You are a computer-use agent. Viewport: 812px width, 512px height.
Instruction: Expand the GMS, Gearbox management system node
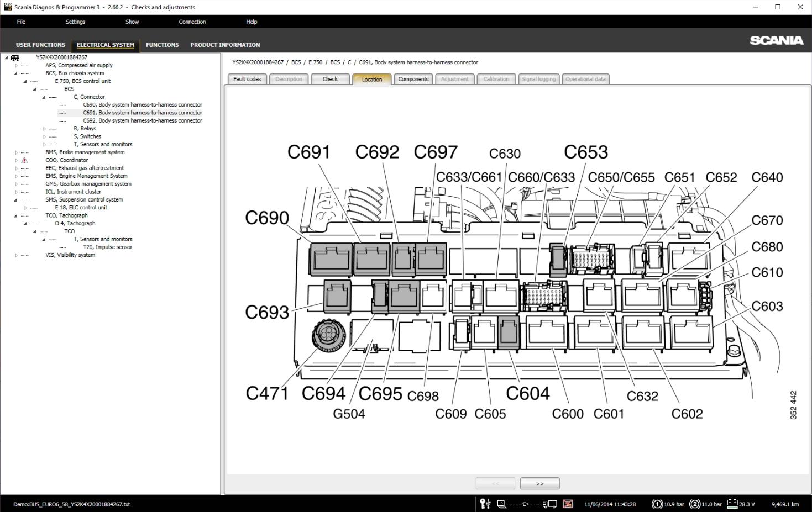pyautogui.click(x=16, y=184)
